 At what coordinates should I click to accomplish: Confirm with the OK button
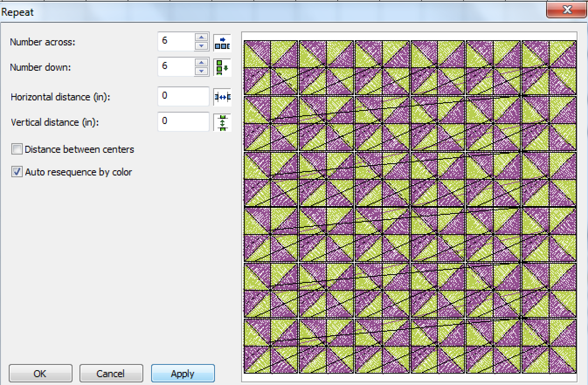click(x=40, y=374)
